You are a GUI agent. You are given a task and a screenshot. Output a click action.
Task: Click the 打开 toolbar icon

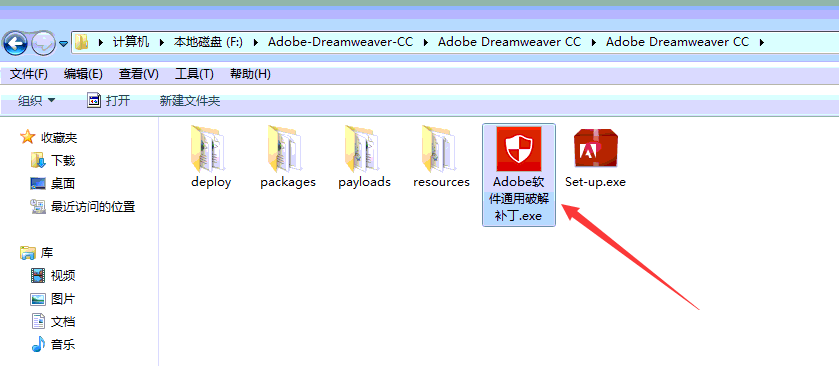tap(94, 100)
